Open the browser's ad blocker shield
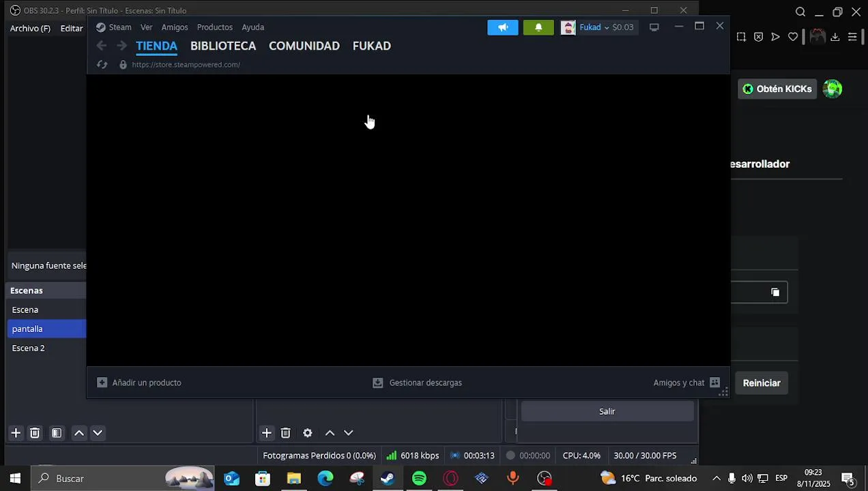This screenshot has width=868, height=491. click(x=758, y=37)
